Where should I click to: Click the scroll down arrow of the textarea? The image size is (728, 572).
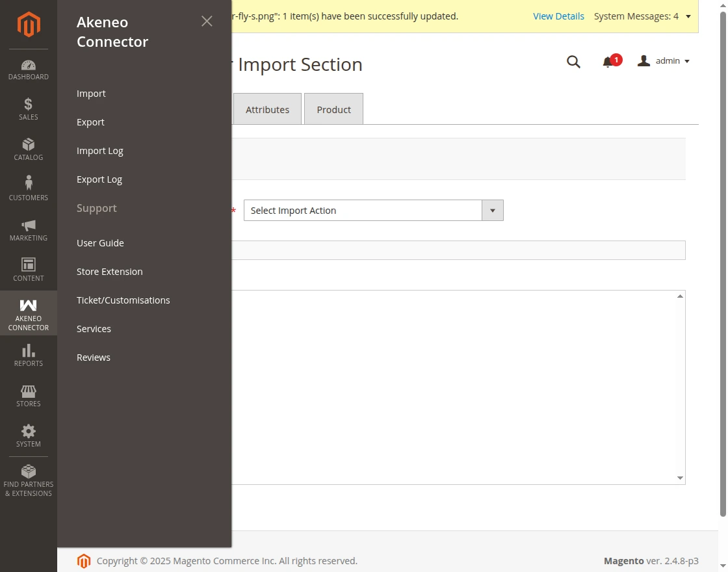(x=680, y=478)
